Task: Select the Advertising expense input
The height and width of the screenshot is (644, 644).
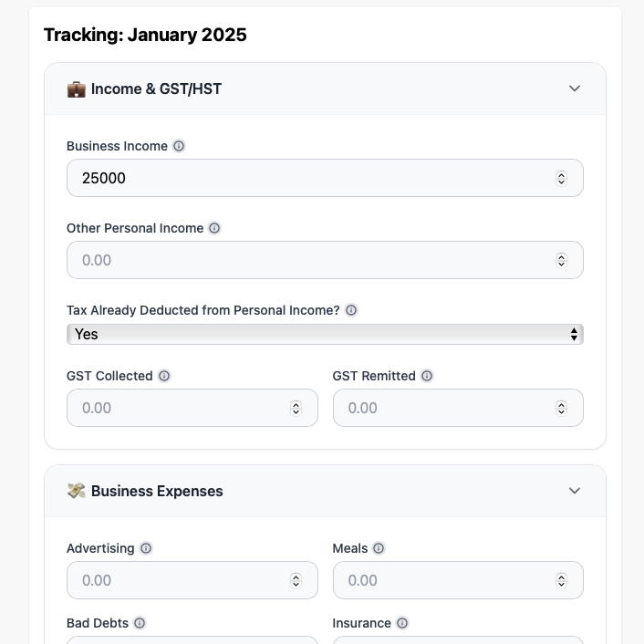Action: [x=192, y=580]
